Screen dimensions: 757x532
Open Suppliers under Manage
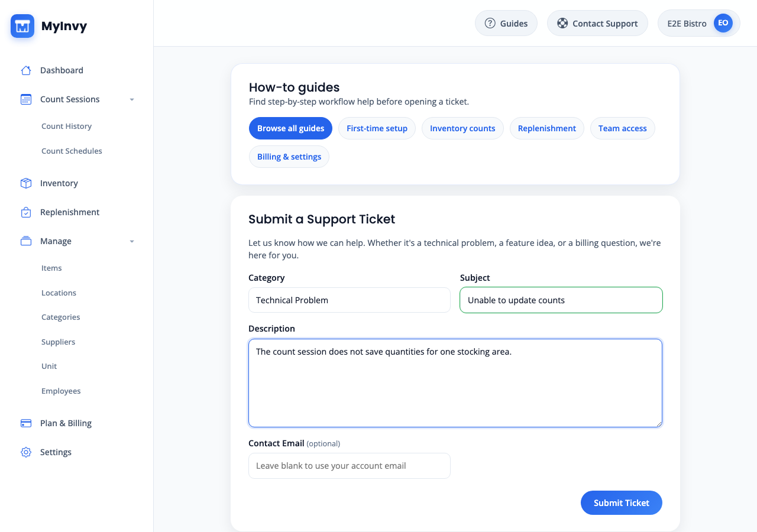point(58,342)
